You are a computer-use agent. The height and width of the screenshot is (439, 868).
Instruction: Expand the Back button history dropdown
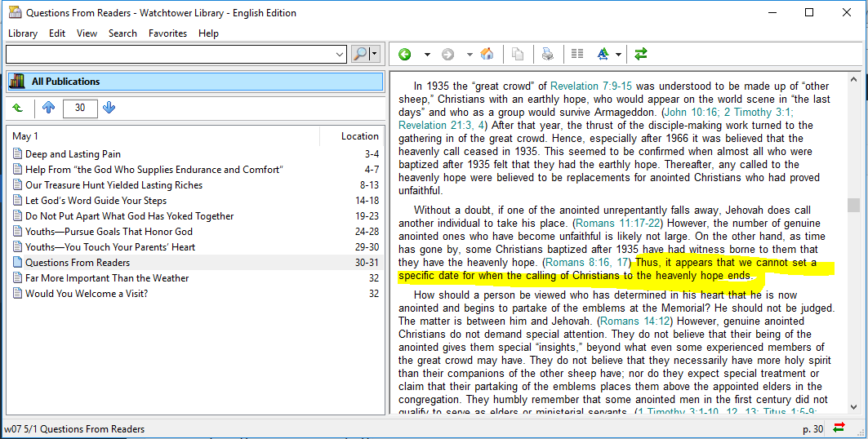(x=426, y=54)
